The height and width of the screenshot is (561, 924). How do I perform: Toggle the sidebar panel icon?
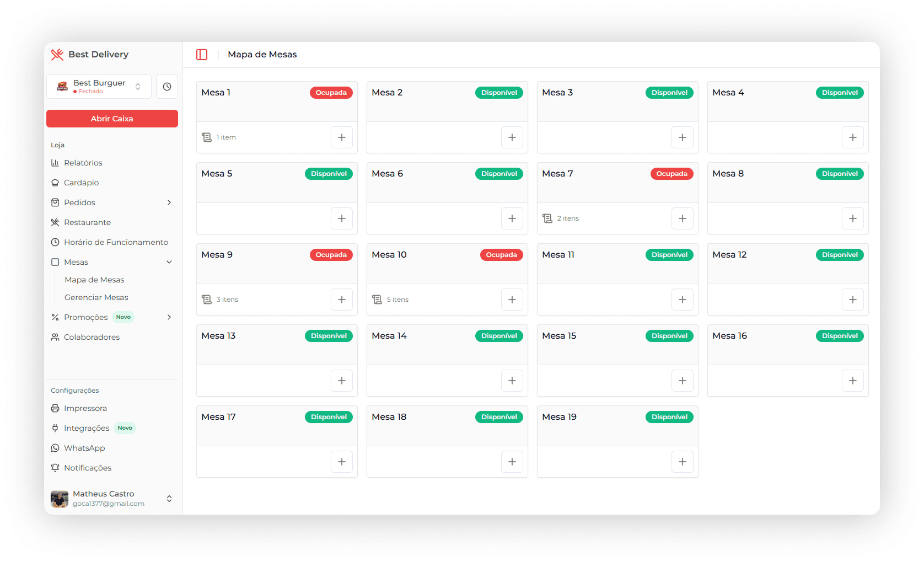coord(202,55)
